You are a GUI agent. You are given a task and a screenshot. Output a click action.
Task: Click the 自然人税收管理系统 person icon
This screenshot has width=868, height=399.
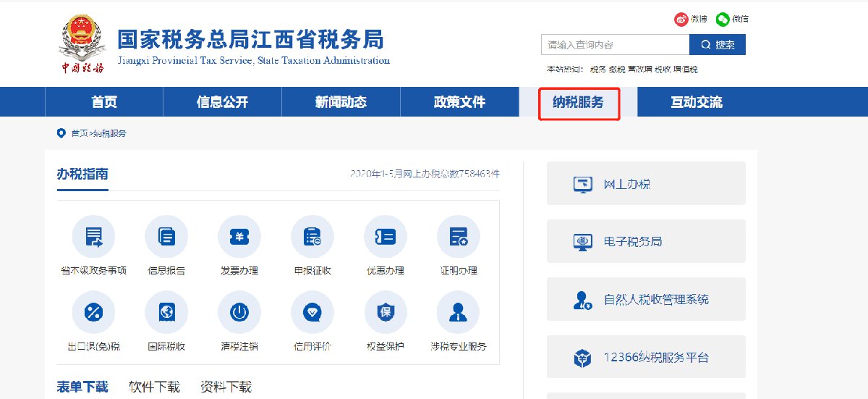click(x=583, y=300)
